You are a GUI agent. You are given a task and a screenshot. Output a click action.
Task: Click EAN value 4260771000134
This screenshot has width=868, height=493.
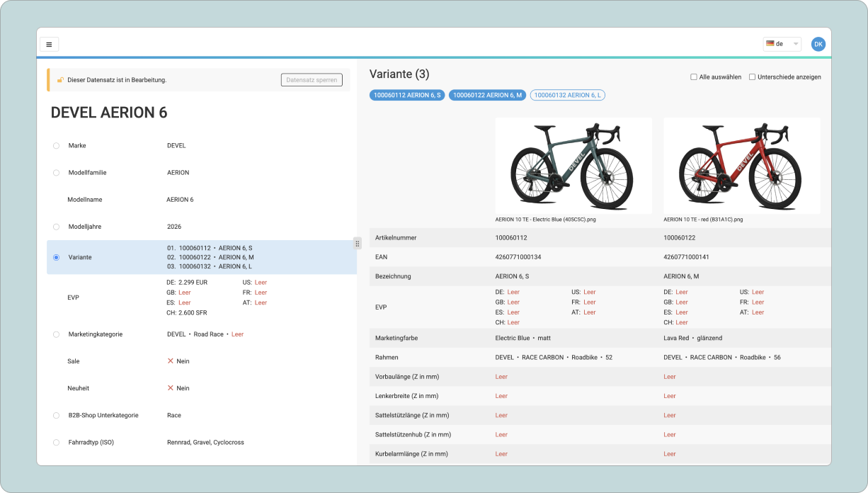518,257
